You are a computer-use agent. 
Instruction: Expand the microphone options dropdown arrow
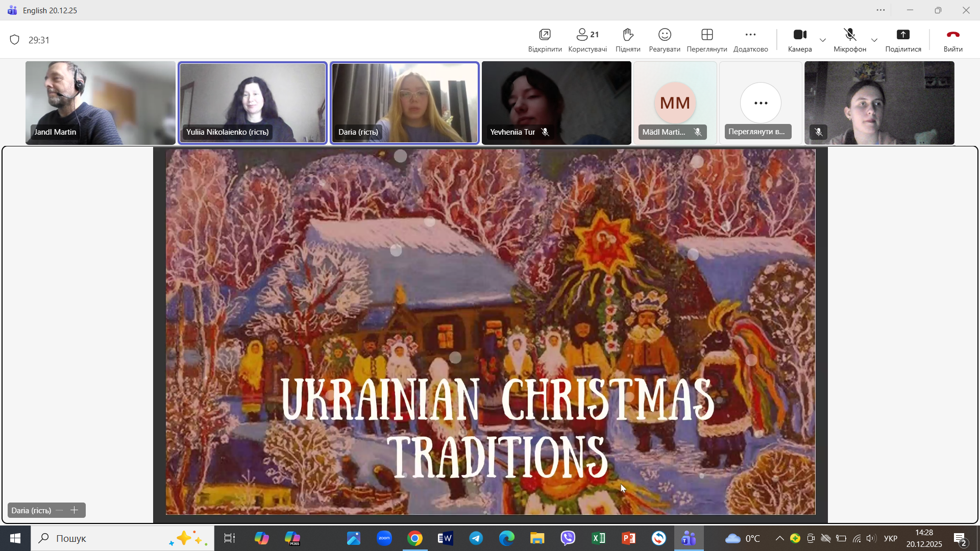coord(874,40)
